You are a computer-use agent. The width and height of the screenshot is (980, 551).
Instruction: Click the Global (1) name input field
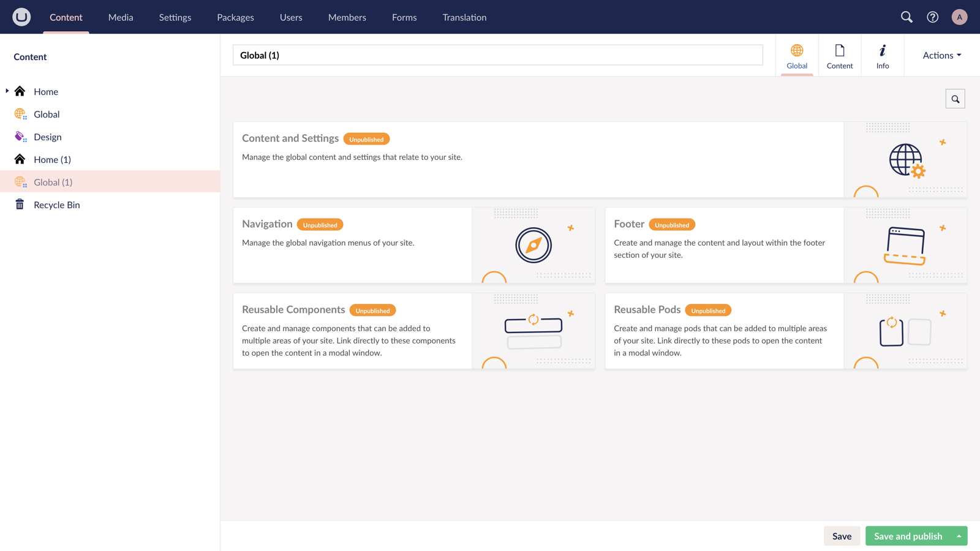pyautogui.click(x=497, y=55)
